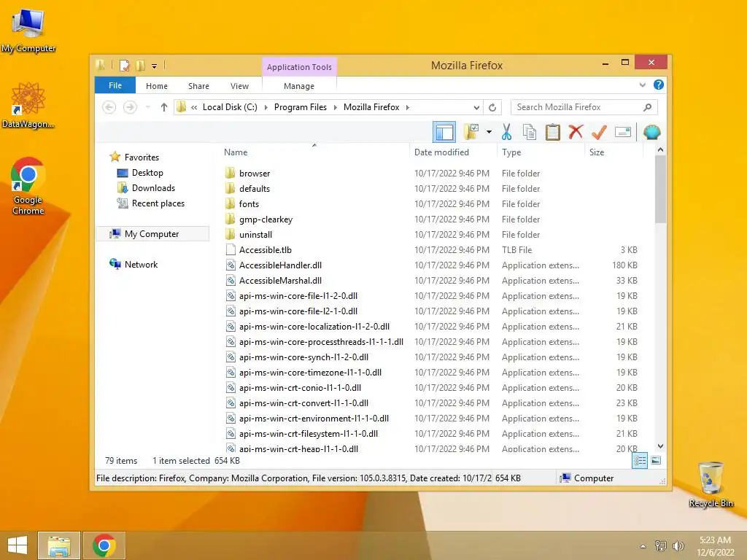The image size is (747, 560).
Task: Expand the ribbon with the chevron
Action: click(642, 85)
